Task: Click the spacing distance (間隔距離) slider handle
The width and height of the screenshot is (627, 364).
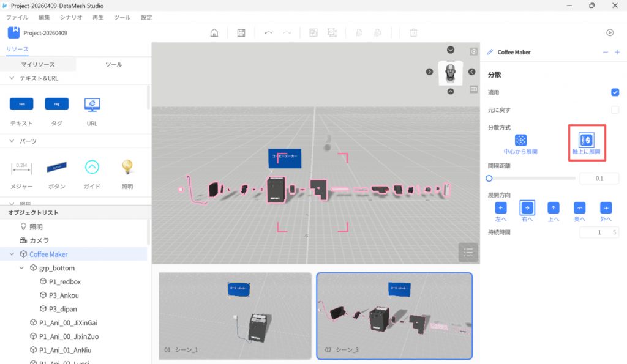Action: (489, 179)
